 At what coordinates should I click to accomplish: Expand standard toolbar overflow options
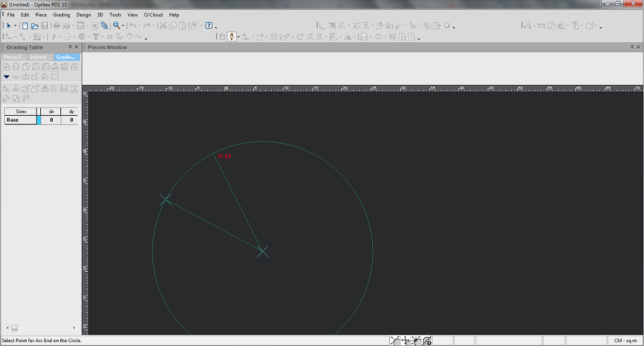click(x=216, y=28)
